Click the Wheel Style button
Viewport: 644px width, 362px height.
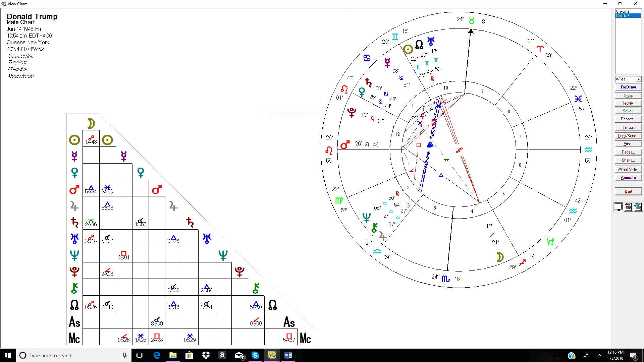point(628,169)
